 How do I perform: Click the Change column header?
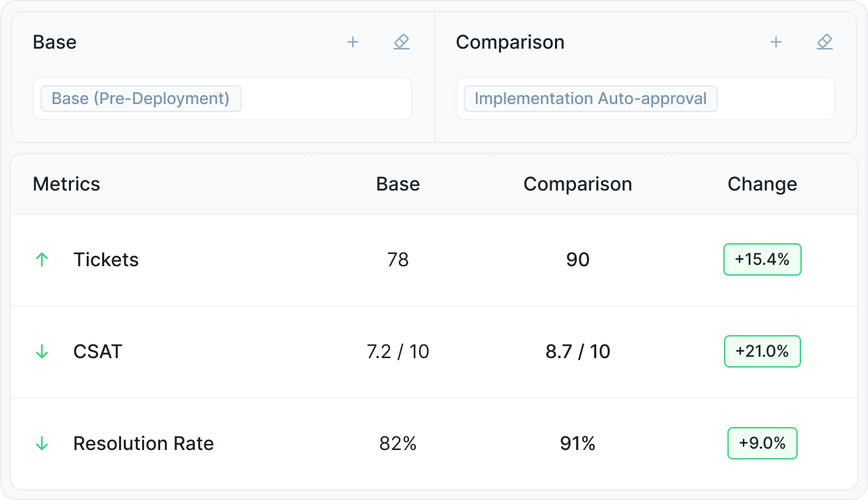click(762, 184)
